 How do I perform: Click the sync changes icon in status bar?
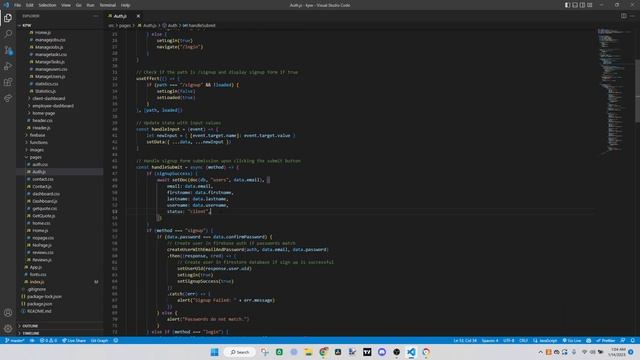pos(32,340)
